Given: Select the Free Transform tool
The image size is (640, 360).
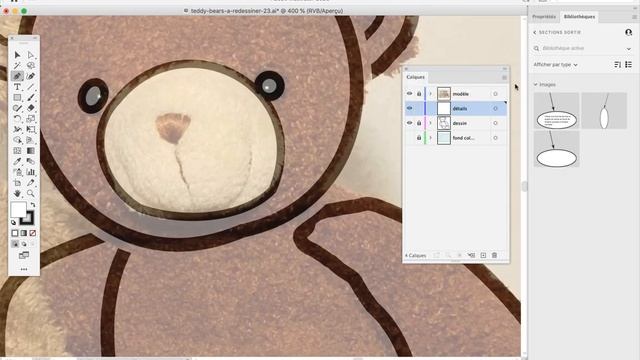Looking at the screenshot, I should tap(31, 129).
